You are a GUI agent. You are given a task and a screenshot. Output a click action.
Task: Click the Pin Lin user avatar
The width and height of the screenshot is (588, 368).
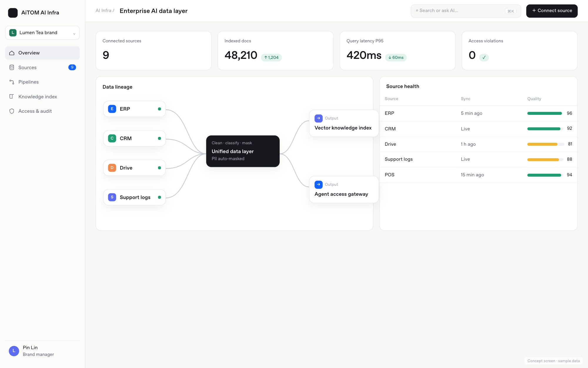pyautogui.click(x=14, y=351)
